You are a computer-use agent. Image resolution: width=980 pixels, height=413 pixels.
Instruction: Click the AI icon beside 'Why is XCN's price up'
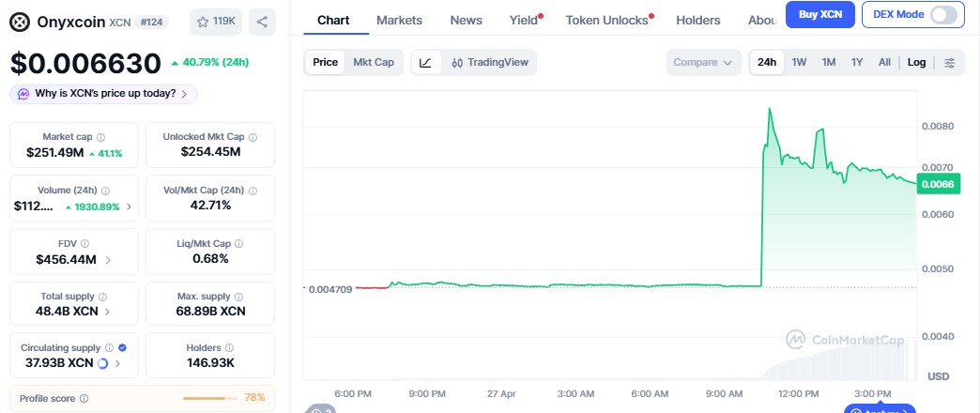(x=23, y=95)
